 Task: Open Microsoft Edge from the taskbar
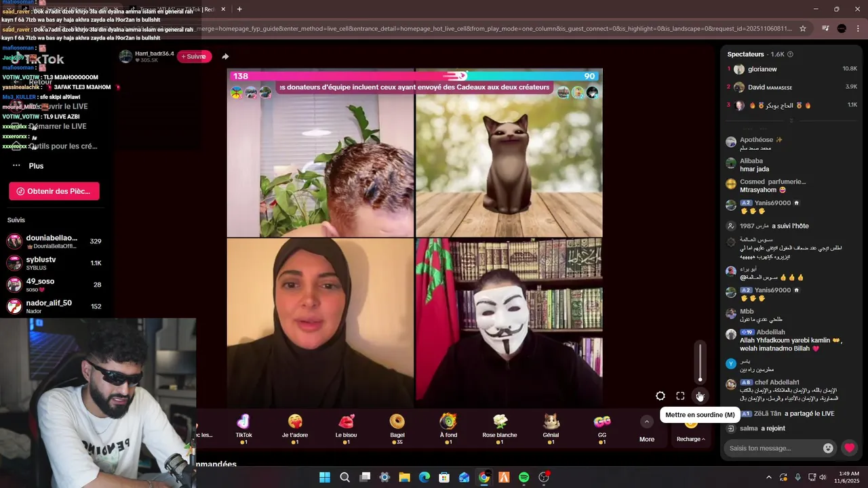[424, 477]
